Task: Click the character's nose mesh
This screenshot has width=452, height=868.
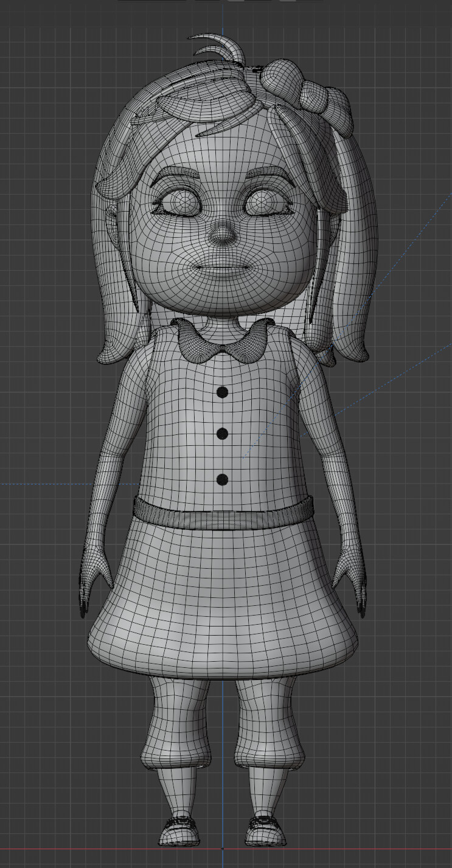Action: [223, 232]
